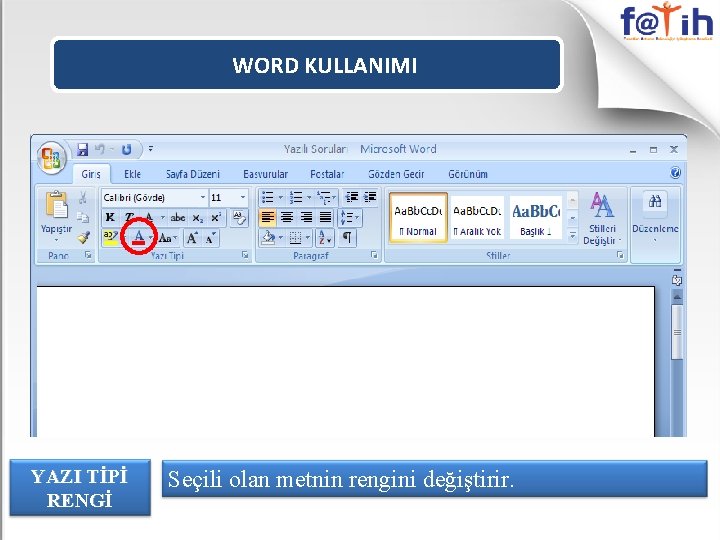Click the Cut scissors icon
720x540 pixels.
[x=83, y=197]
